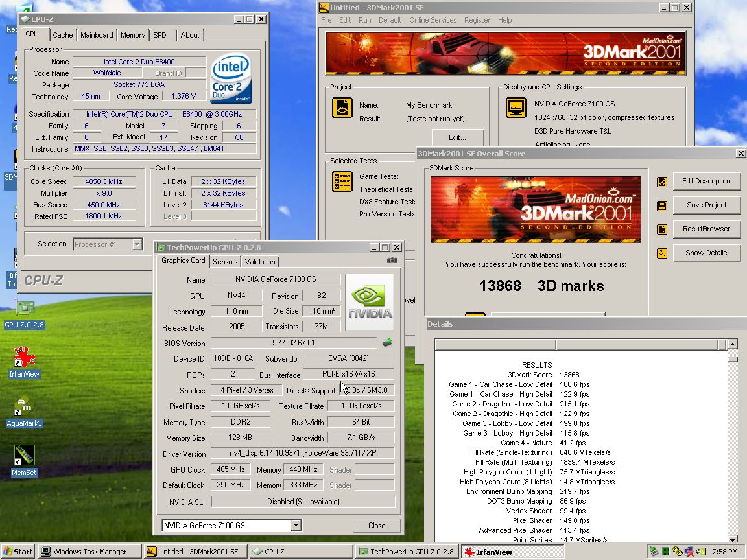
Task: Open the Mainboard tab in CPU-Z
Action: [97, 35]
